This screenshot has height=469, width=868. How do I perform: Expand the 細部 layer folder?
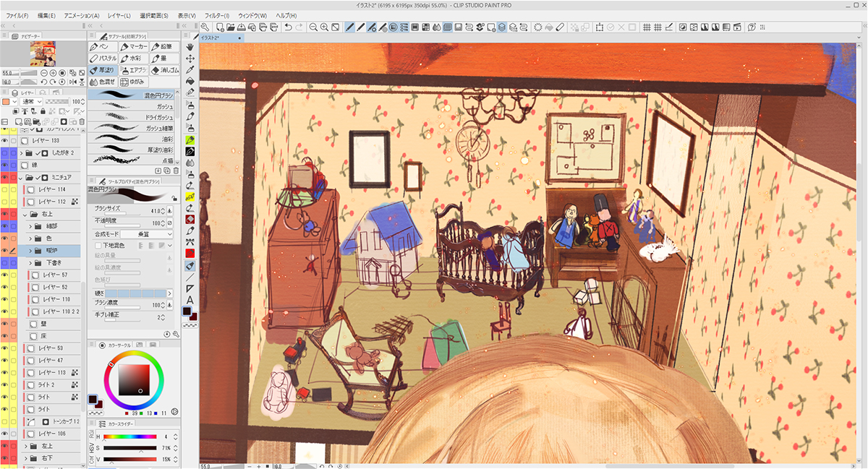pyautogui.click(x=31, y=226)
